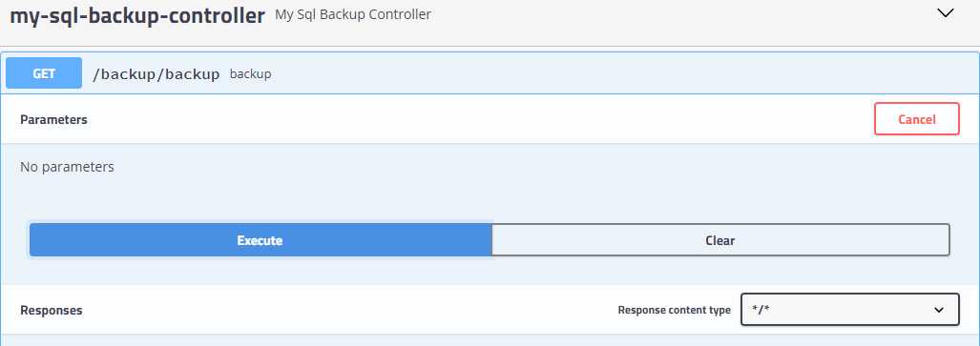
Task: Clear the request results
Action: pos(720,240)
